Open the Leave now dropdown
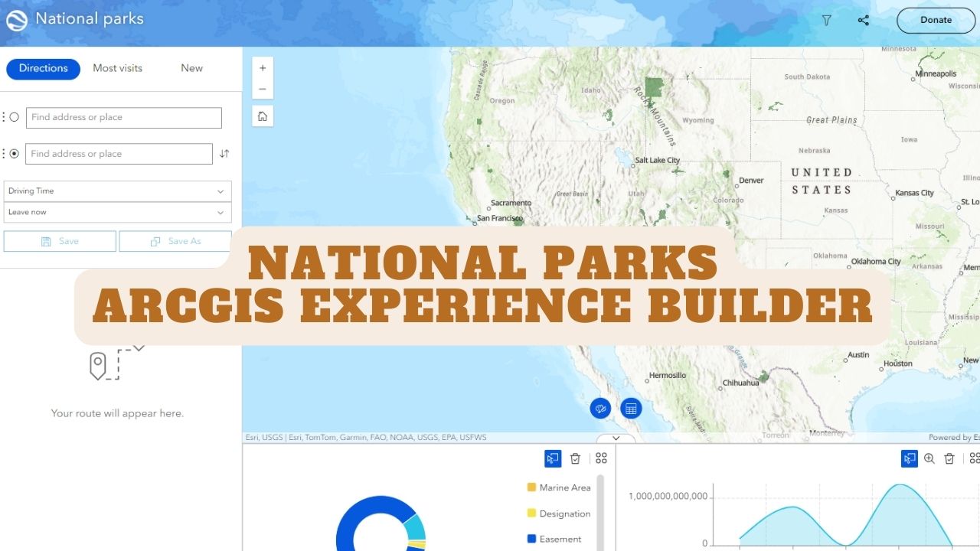 pyautogui.click(x=117, y=212)
